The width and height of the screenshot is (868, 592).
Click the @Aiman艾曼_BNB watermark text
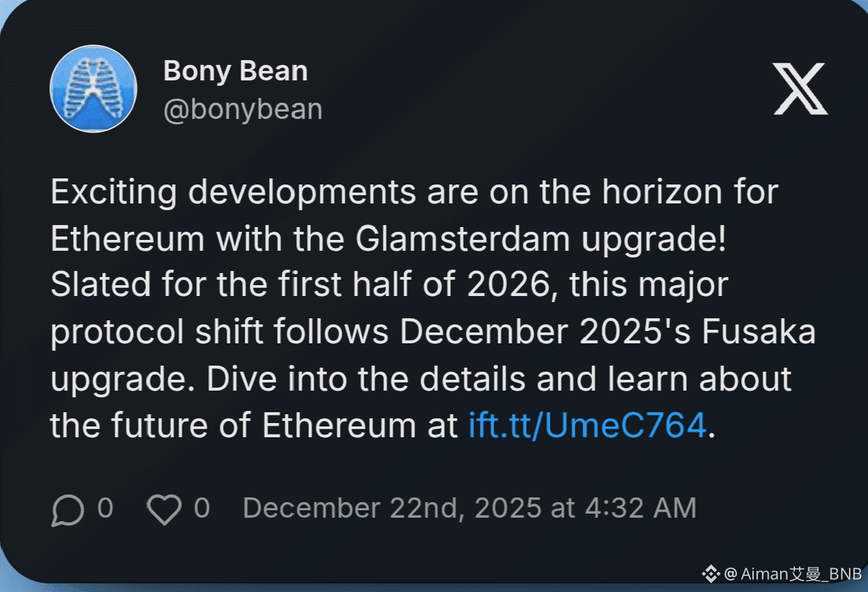793,574
